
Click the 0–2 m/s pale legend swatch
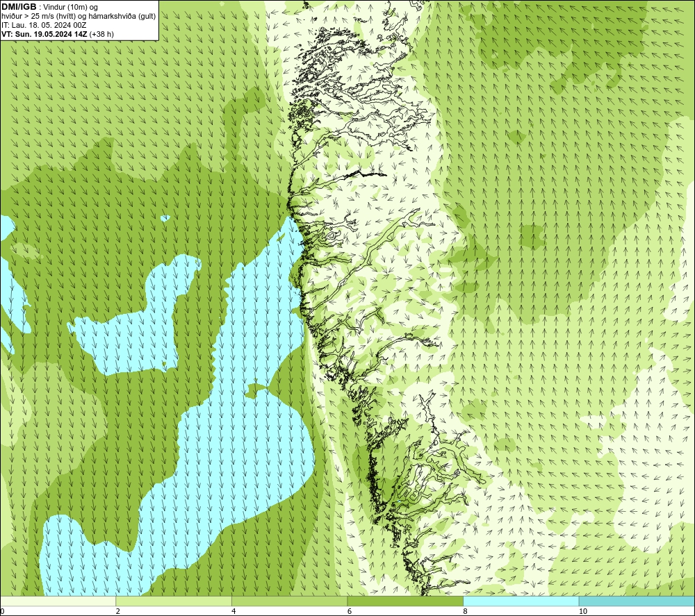[58, 601]
